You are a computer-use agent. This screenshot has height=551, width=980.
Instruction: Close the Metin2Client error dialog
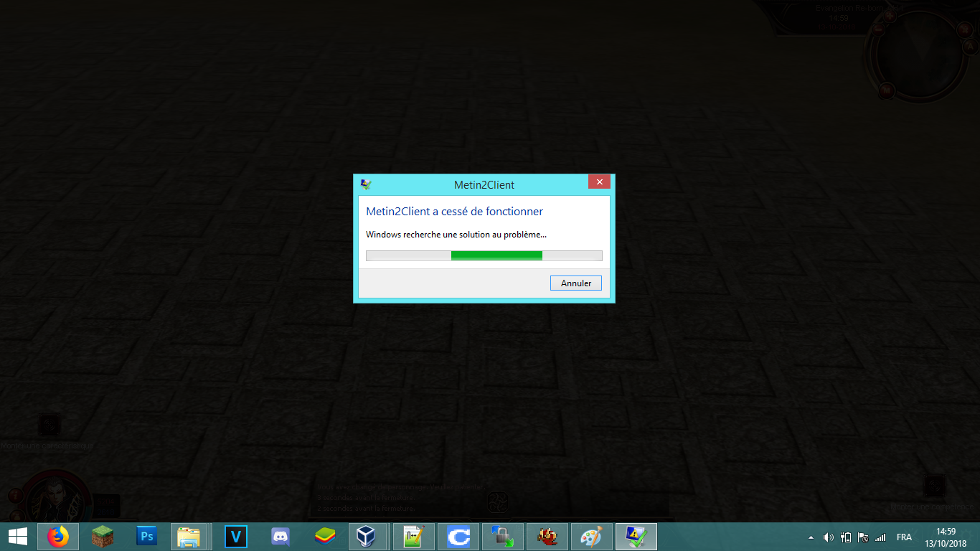[x=599, y=182]
